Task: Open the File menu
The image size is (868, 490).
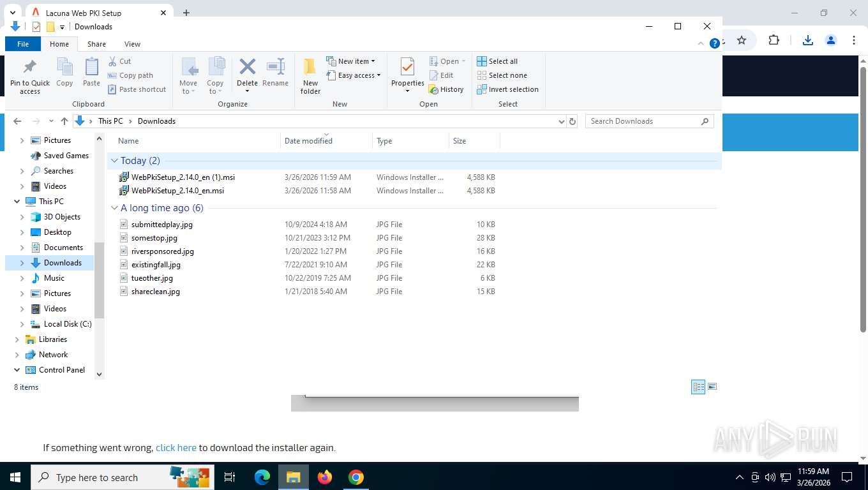Action: point(23,44)
